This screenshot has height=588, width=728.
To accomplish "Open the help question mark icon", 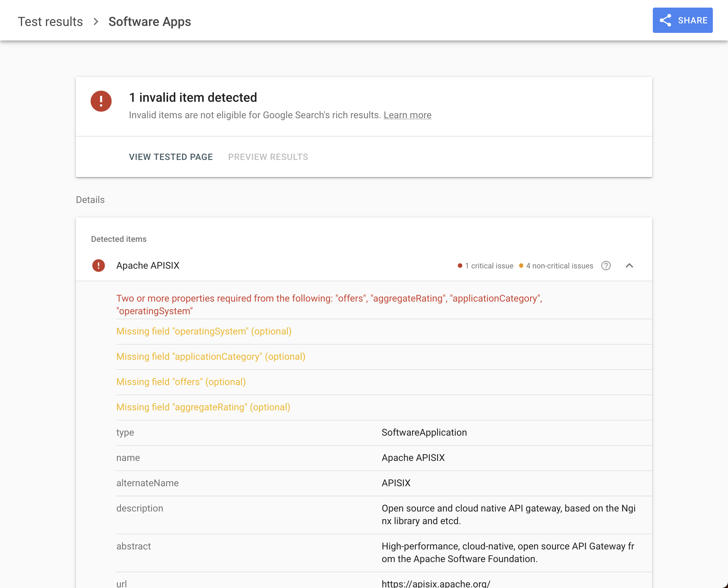I will 606,266.
